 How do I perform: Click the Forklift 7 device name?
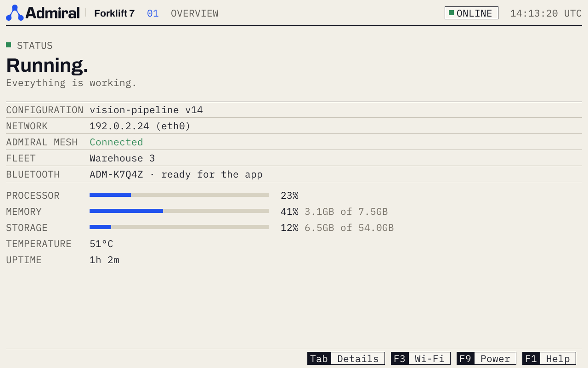tap(114, 13)
